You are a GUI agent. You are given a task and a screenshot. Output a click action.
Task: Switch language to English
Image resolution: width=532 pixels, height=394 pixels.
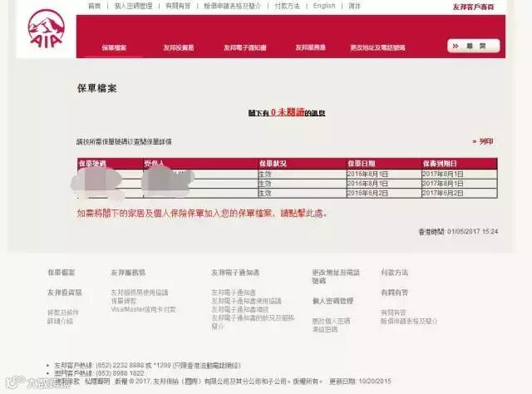[x=324, y=6]
